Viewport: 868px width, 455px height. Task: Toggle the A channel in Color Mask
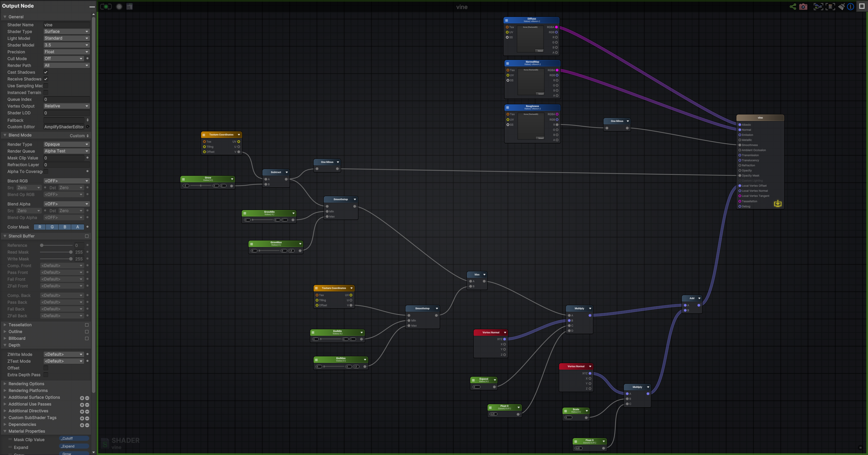tap(77, 227)
